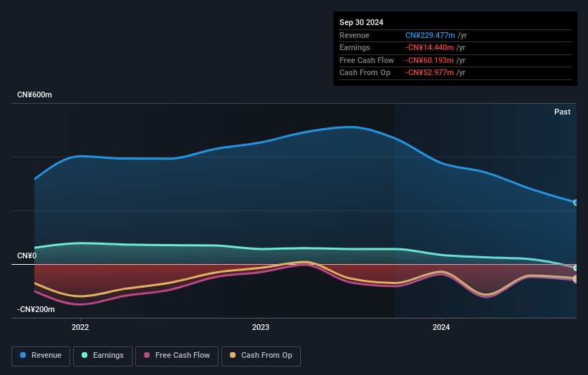Click the Cash From Op label in tooltip
This screenshot has width=588, height=375.
(365, 73)
